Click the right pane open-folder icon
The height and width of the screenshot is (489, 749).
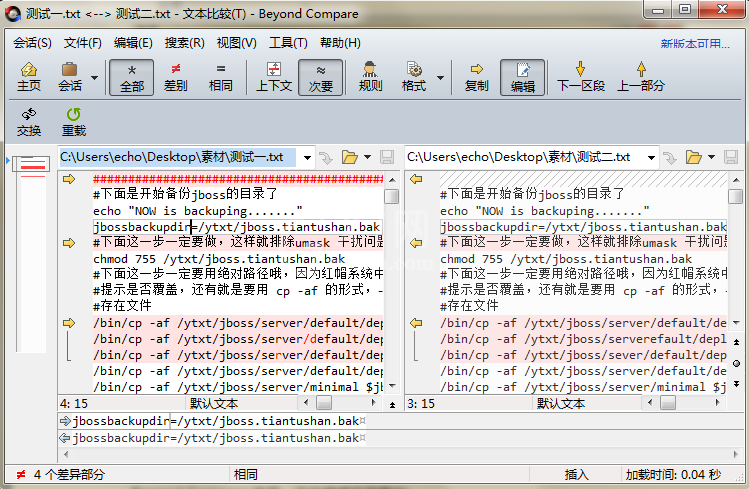(693, 157)
